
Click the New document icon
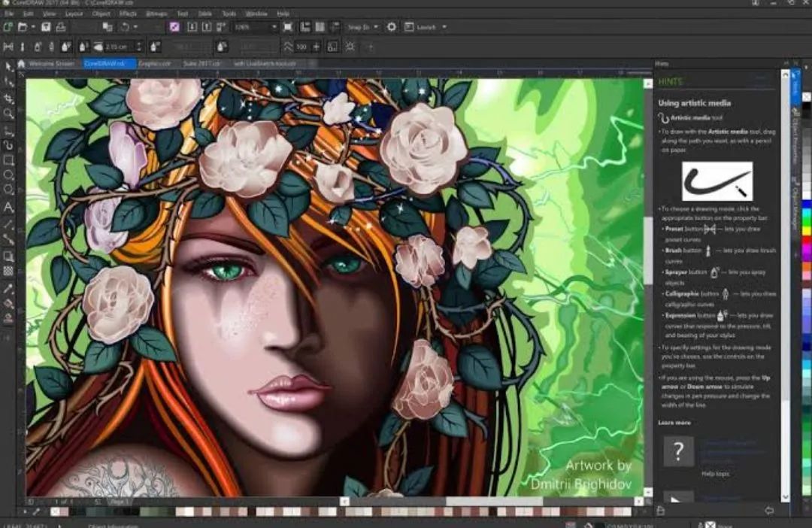point(8,27)
